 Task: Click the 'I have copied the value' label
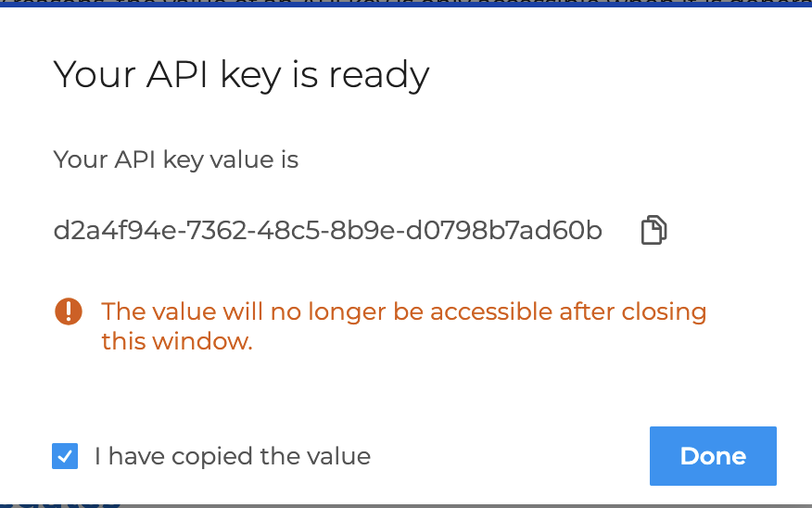coord(232,456)
